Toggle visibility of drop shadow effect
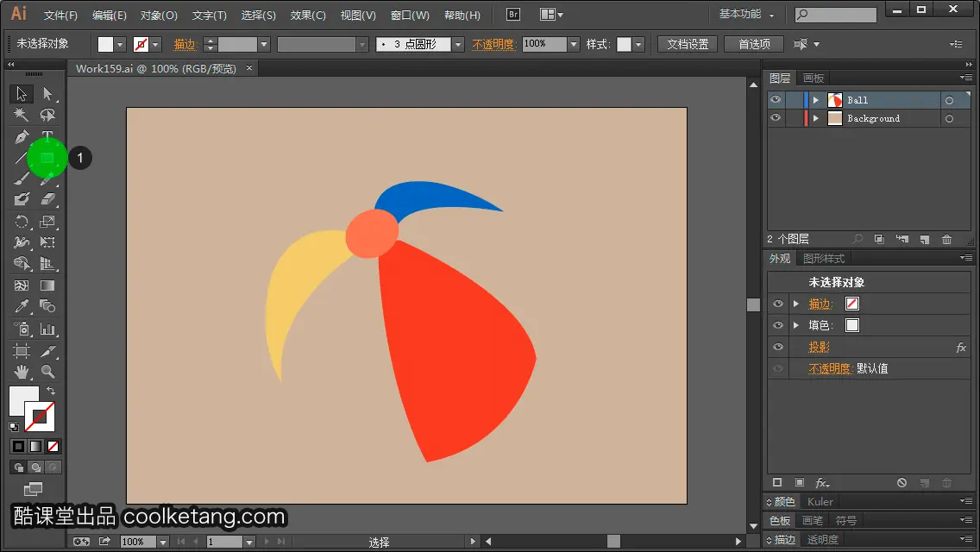This screenshot has height=552, width=980. pyautogui.click(x=778, y=347)
